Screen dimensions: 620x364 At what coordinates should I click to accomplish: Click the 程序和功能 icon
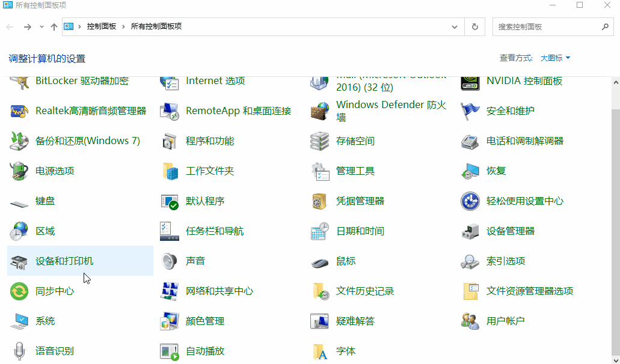point(169,141)
